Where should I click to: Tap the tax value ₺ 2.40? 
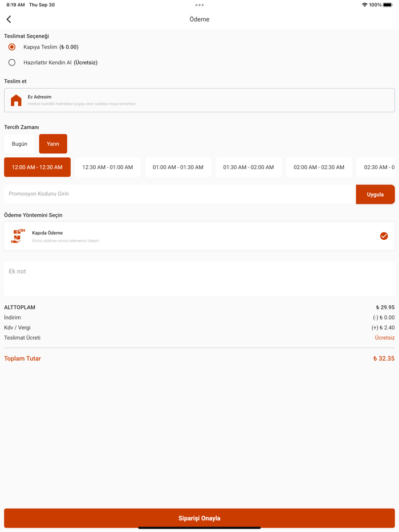tap(383, 328)
